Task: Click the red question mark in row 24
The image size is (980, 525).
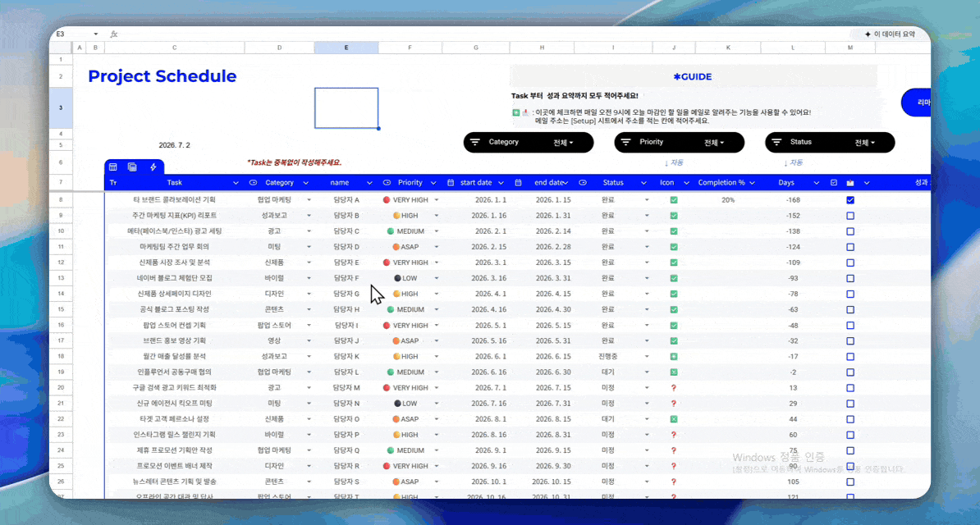Action: tap(674, 450)
